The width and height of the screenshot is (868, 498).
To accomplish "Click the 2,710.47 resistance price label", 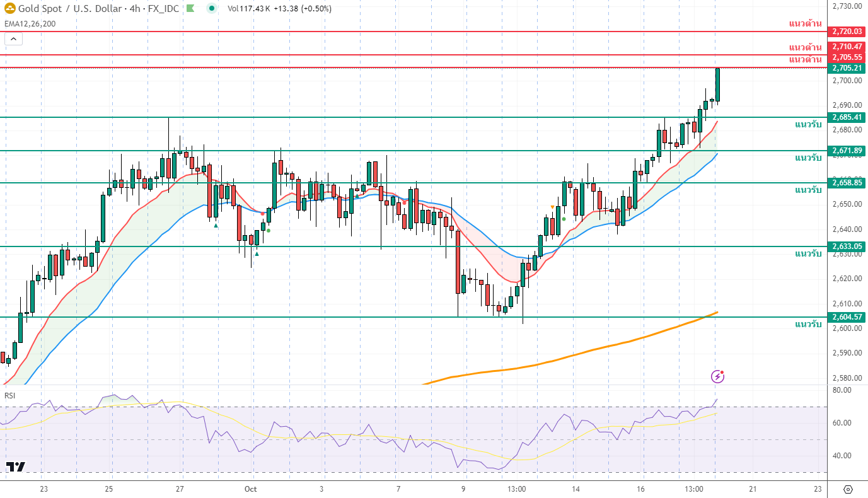I will click(847, 47).
